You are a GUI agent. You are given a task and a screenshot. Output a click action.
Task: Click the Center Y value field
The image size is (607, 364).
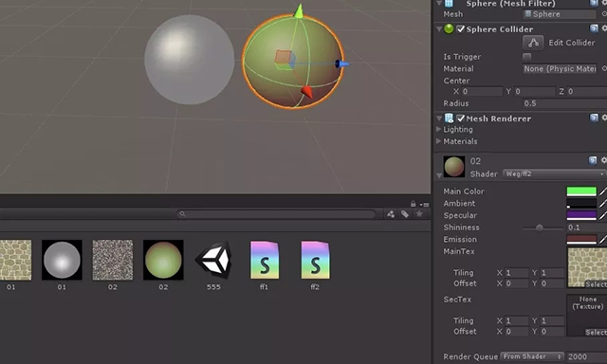[535, 92]
